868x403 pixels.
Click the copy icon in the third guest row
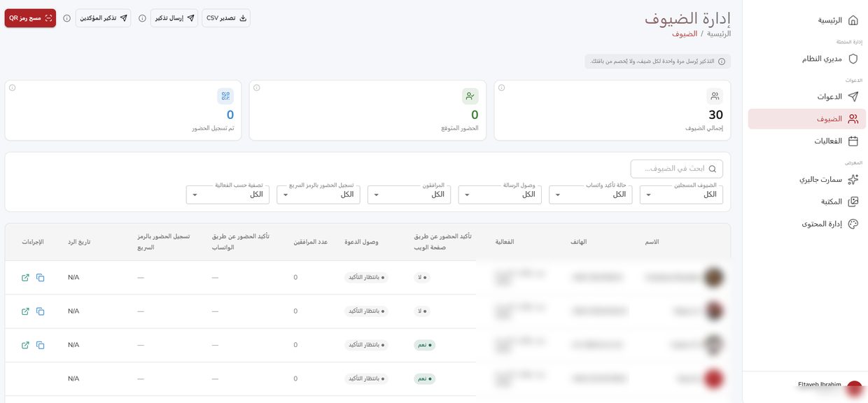(x=40, y=345)
